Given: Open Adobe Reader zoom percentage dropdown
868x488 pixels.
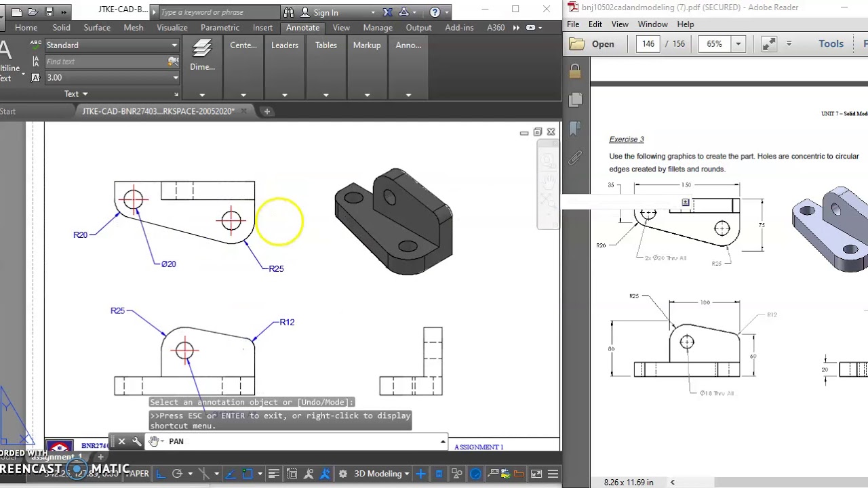Looking at the screenshot, I should pyautogui.click(x=738, y=44).
